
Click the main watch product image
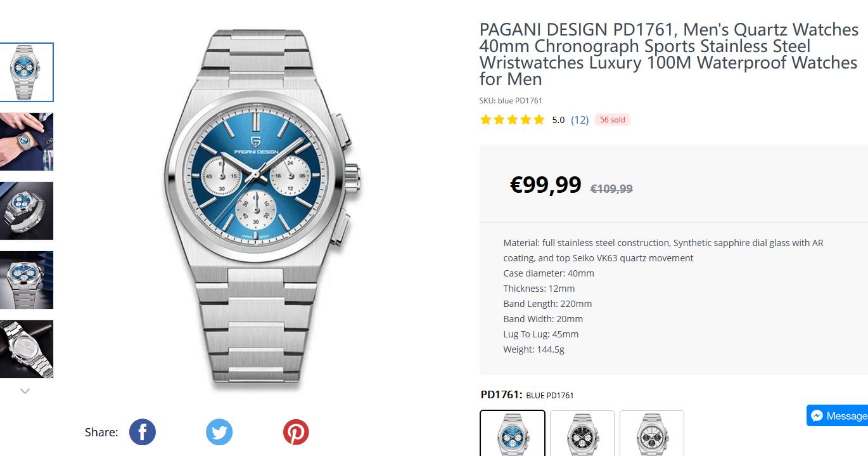point(262,208)
